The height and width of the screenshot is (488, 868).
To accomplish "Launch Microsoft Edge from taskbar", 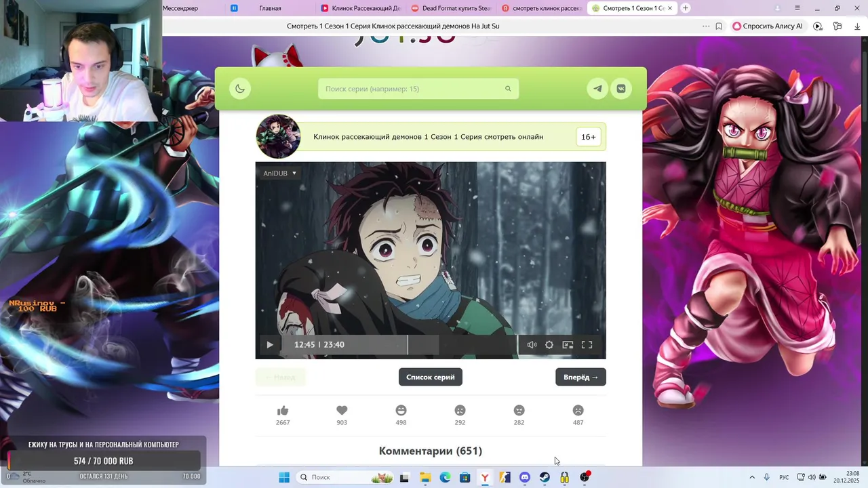I will (x=445, y=478).
